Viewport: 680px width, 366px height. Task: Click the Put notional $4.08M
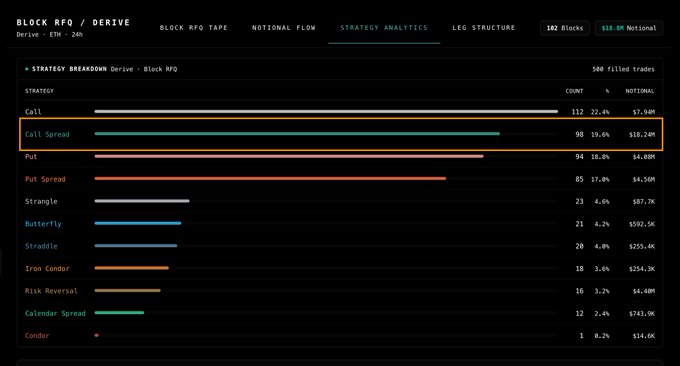pos(644,157)
